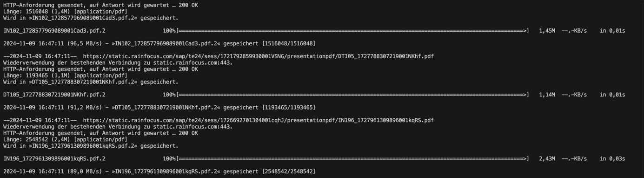Click filename DT105_1727788307219001NKhf.pdf.2 in progress line
The image size is (644, 178).
coord(54,95)
